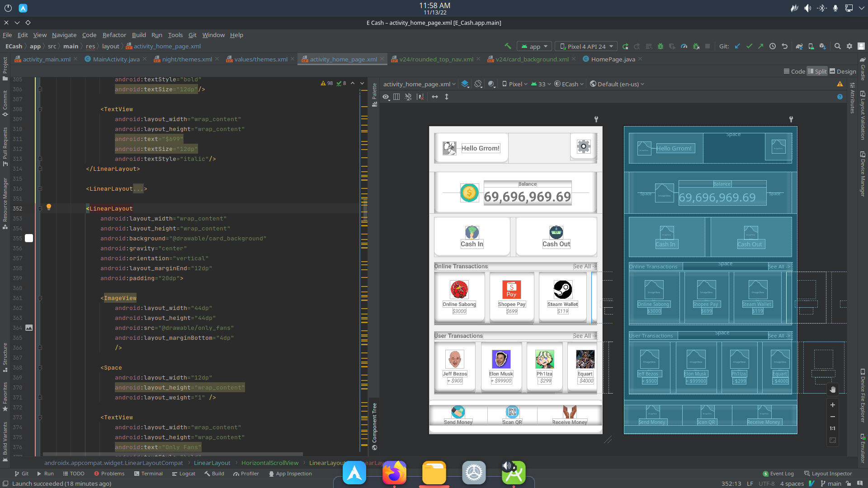Attach debugger to Android process icon
868x488 pixels.
pyautogui.click(x=696, y=46)
